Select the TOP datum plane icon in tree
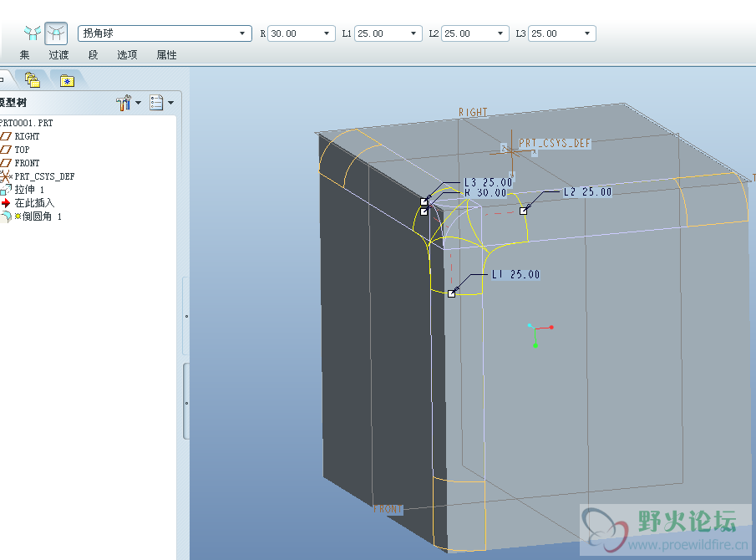Screen dimensions: 756x560 [x=6, y=150]
